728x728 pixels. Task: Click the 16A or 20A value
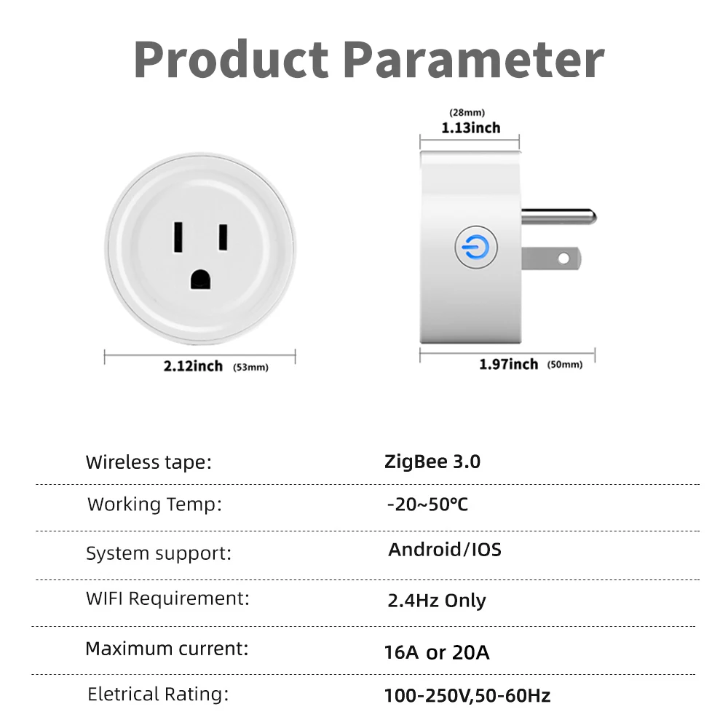pos(437,652)
